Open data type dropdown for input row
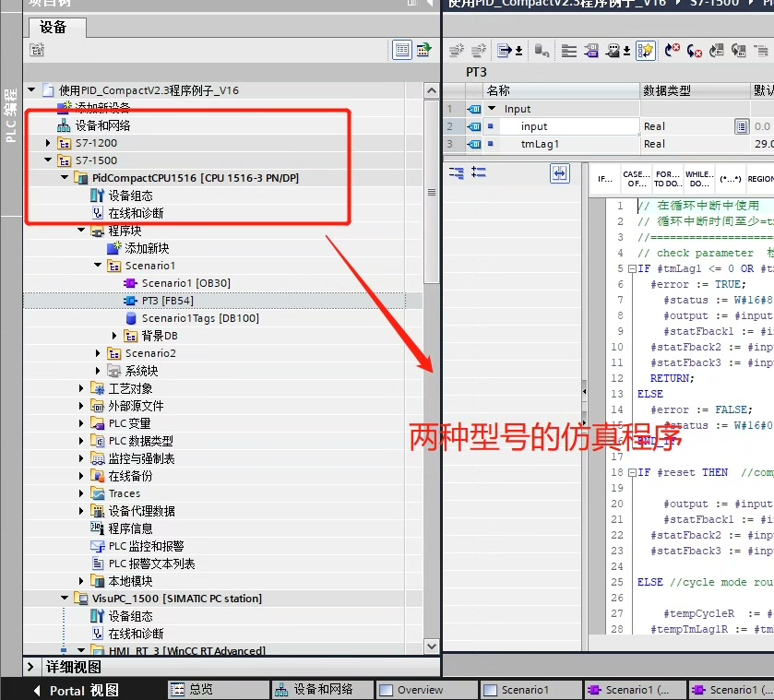 tap(741, 126)
